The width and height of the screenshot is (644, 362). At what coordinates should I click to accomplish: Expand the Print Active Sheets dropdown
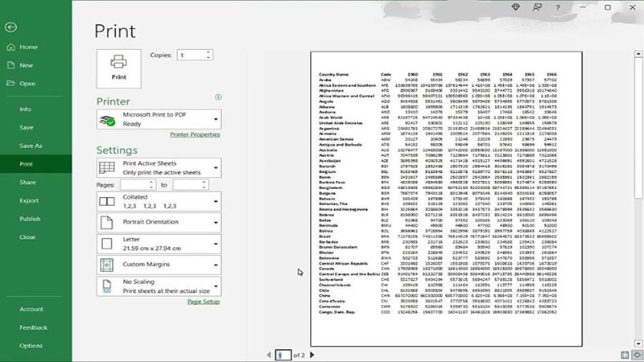point(159,168)
